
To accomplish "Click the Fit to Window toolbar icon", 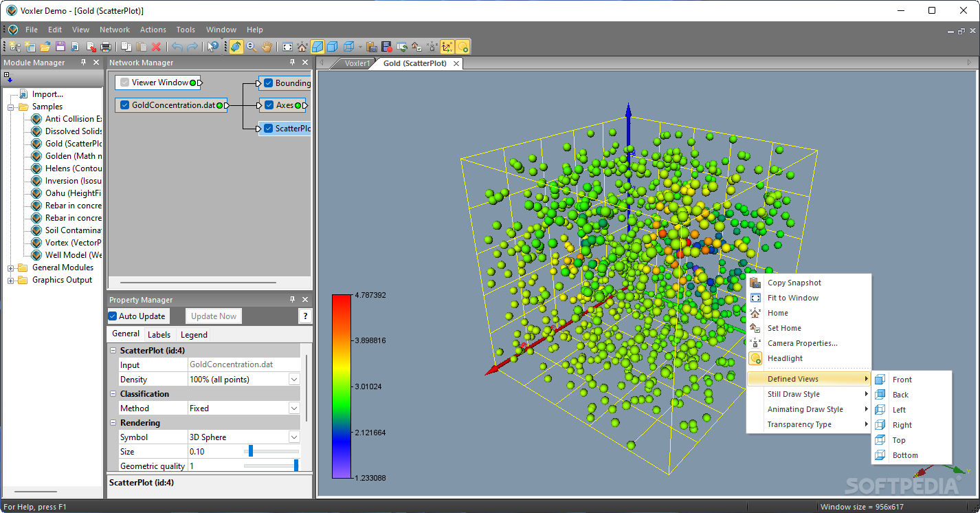I will click(x=287, y=47).
